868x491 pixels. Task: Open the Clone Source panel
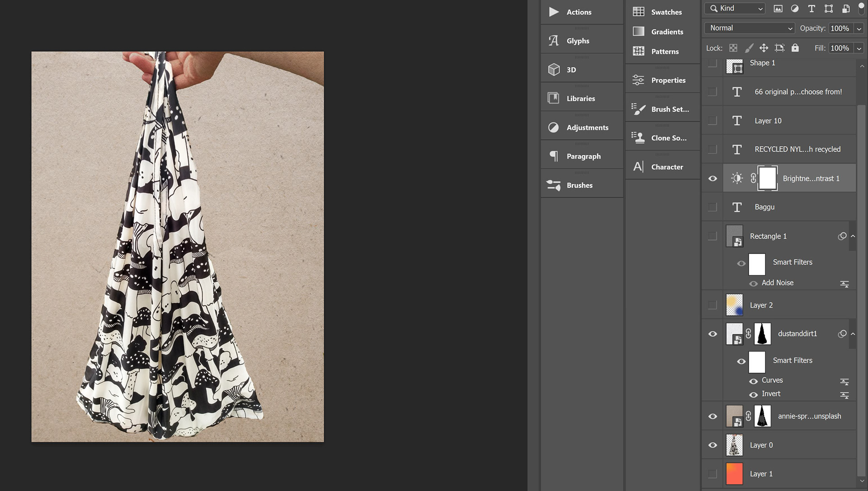(x=668, y=138)
